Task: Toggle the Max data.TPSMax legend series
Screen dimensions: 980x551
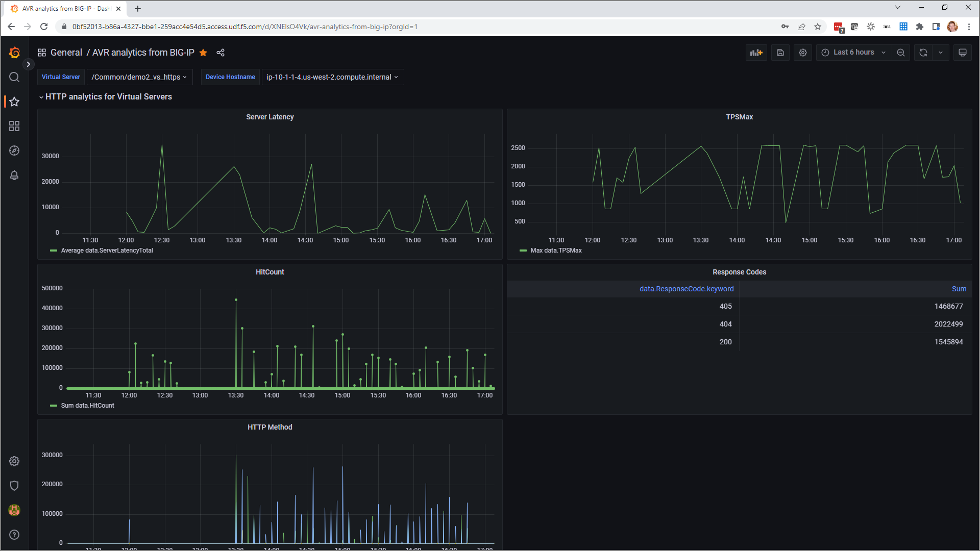Action: pyautogui.click(x=556, y=251)
